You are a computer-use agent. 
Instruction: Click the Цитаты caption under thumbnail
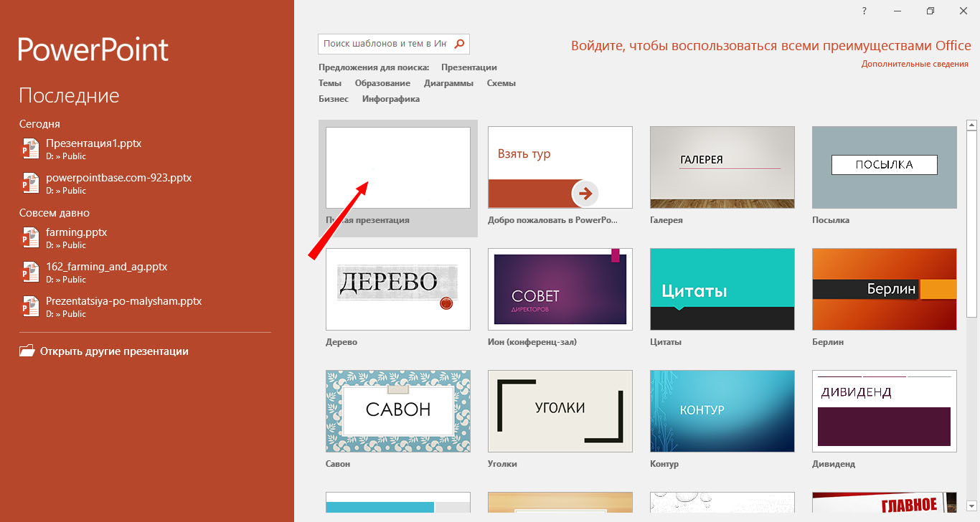666,342
